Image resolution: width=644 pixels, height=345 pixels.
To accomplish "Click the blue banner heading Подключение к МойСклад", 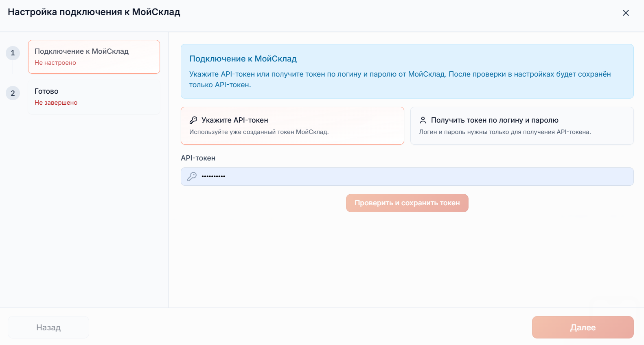I will (x=243, y=59).
